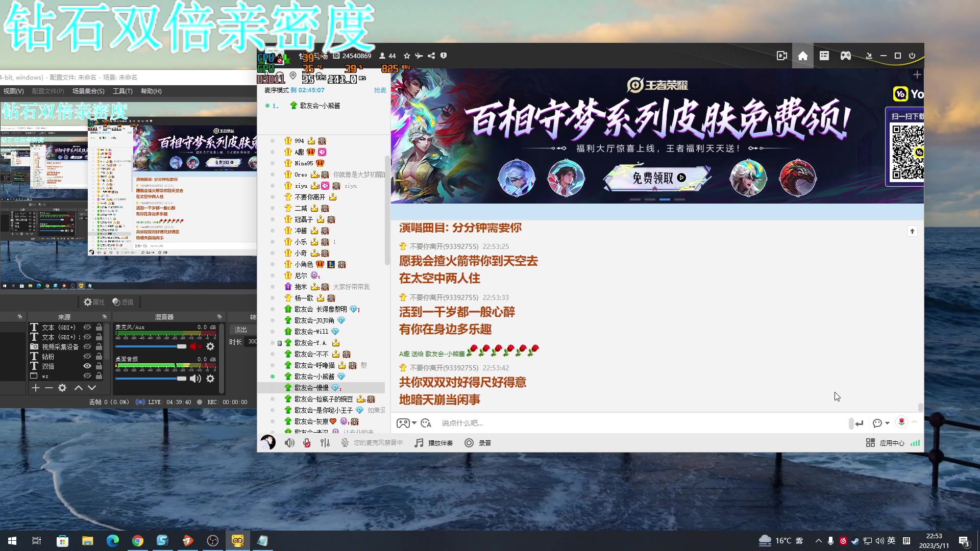Click the add plus icon above banner
Image resolution: width=980 pixels, height=551 pixels.
click(917, 75)
